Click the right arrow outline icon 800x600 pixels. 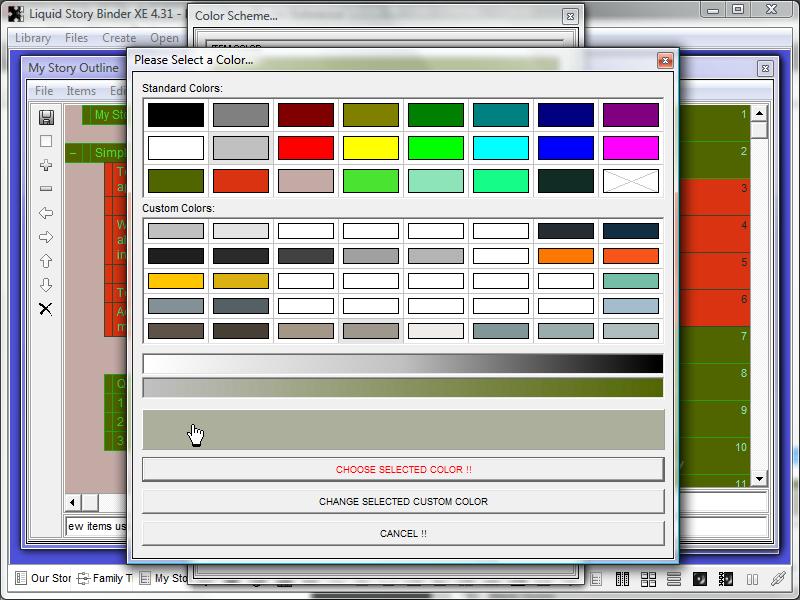coord(45,237)
